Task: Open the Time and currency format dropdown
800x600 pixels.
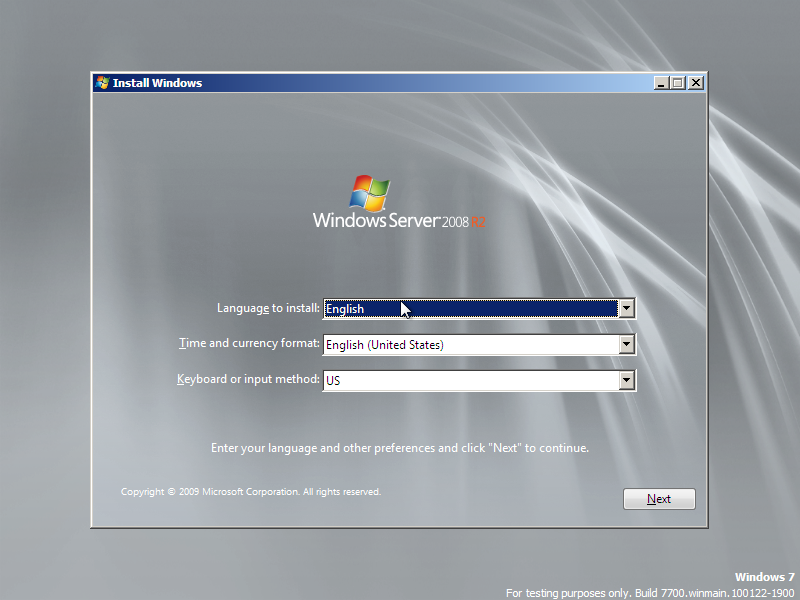Action: tap(627, 344)
